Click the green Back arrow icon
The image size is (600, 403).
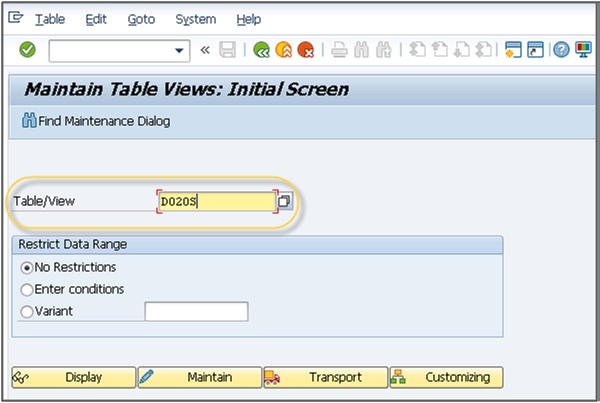click(262, 50)
